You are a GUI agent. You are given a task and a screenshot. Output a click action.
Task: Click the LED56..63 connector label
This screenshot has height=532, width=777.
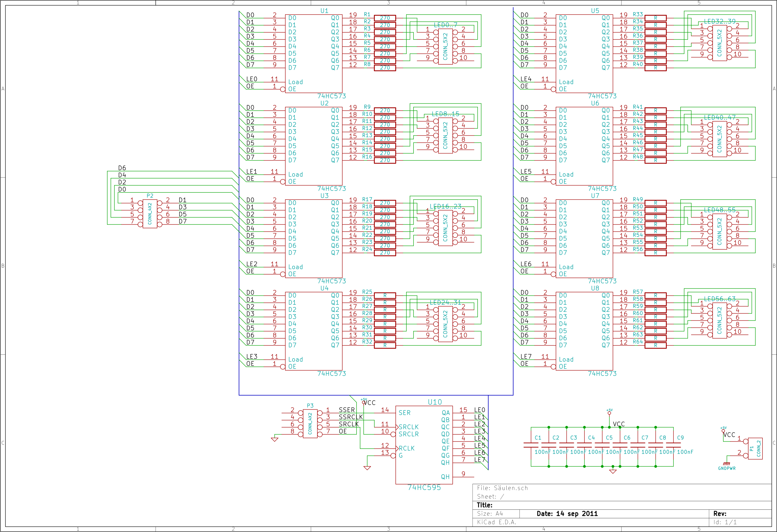point(720,299)
